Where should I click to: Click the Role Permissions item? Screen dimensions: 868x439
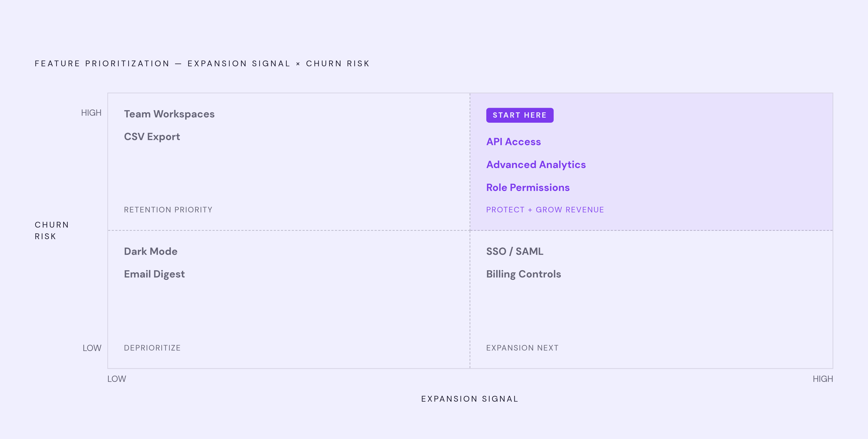point(528,187)
